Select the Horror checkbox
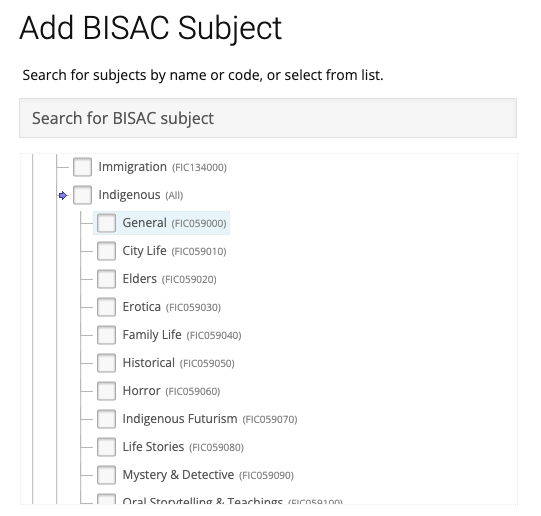 tap(106, 391)
